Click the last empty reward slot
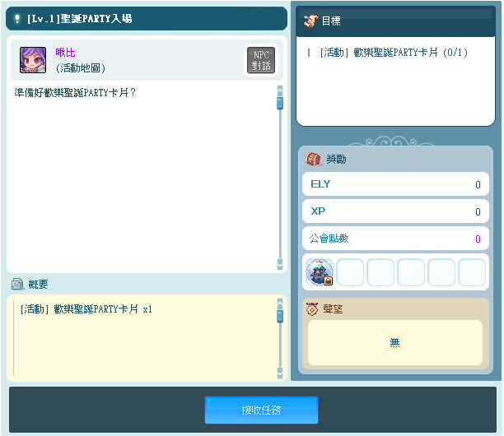The height and width of the screenshot is (436, 504). (x=472, y=272)
